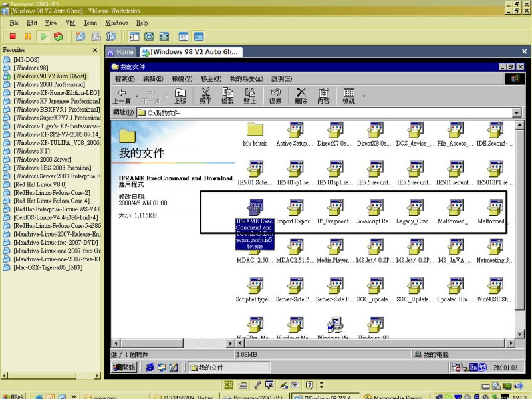Click Properties (內容) toolbar button

323,96
